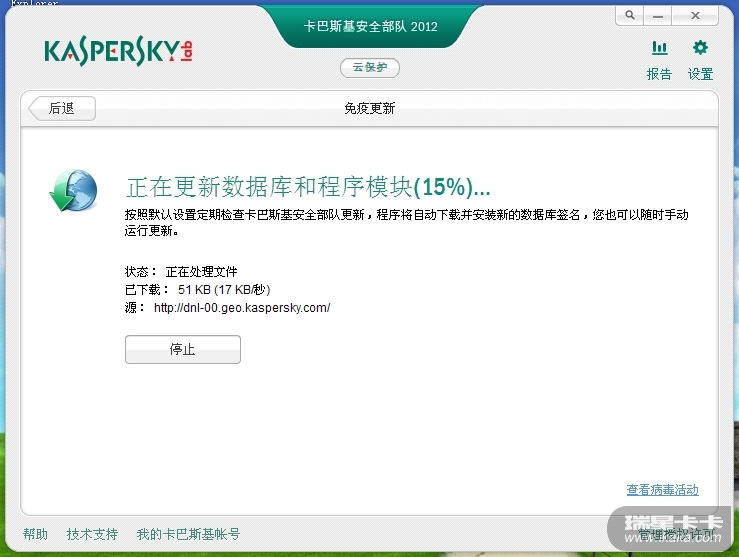Open the 设置 settings gear icon
This screenshot has width=739, height=557.
700,60
